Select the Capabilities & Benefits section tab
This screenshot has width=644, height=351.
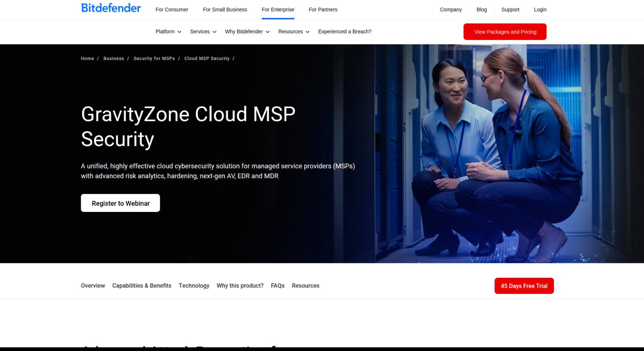tap(142, 286)
